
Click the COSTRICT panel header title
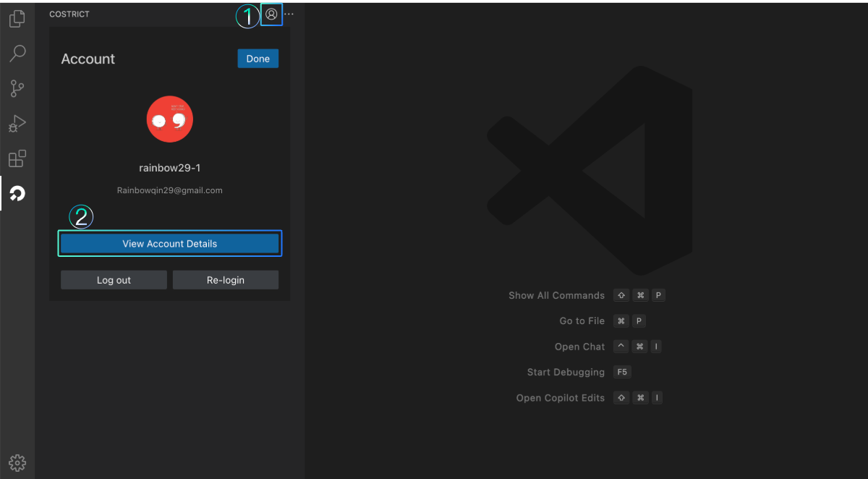69,14
